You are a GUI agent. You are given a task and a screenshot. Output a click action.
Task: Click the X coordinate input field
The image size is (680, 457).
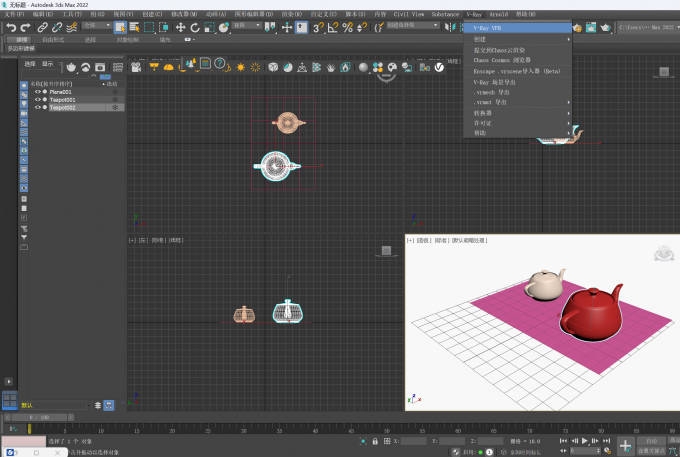(x=414, y=441)
